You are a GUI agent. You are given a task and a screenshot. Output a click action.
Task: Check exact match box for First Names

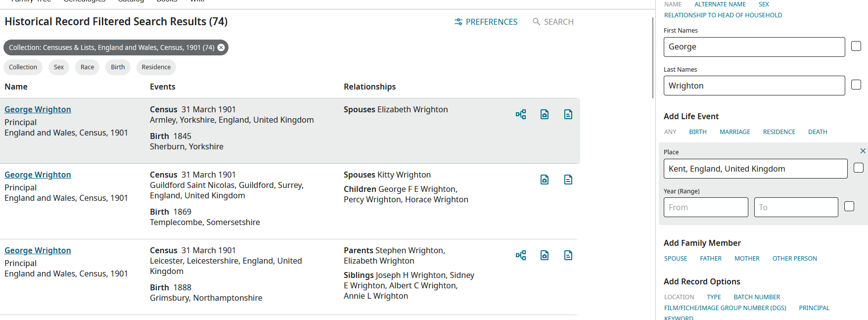coord(856,46)
